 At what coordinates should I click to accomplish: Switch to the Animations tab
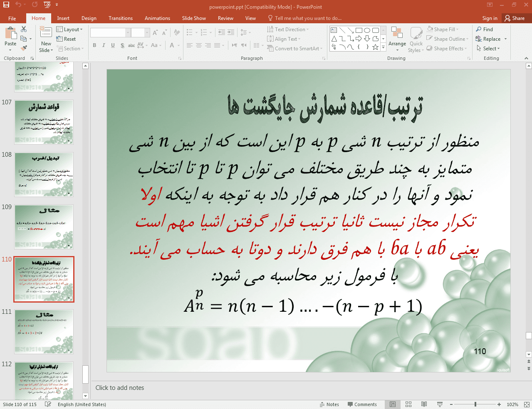pos(157,18)
